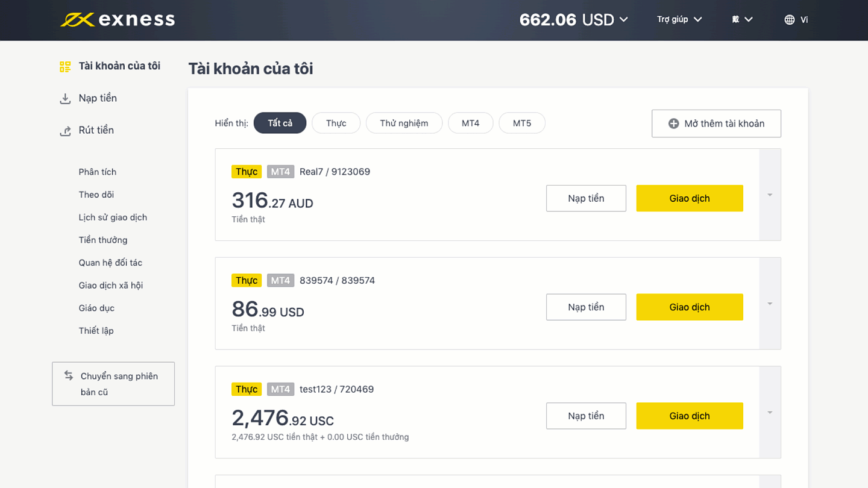Go to 'Thiết lập' in the sidebar
The height and width of the screenshot is (488, 868).
tap(96, 331)
